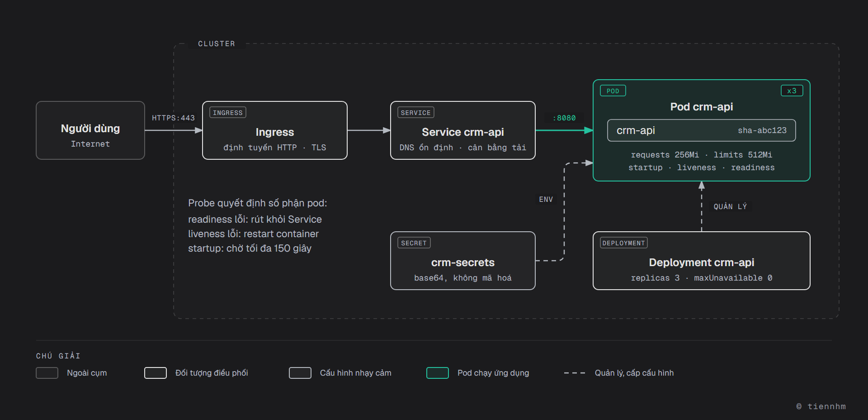Click the QUẢN LÝ edge label
The height and width of the screenshot is (420, 868).
pyautogui.click(x=731, y=206)
